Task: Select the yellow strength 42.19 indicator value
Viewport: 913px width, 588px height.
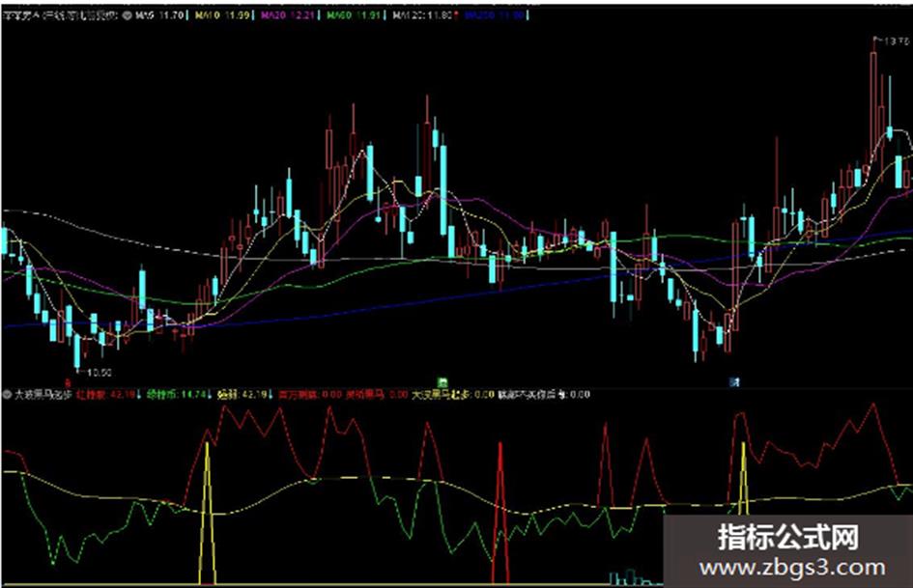Action: pos(243,394)
